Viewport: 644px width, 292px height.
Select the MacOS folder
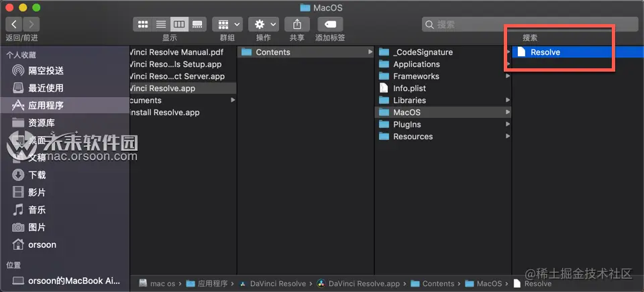[443, 113]
